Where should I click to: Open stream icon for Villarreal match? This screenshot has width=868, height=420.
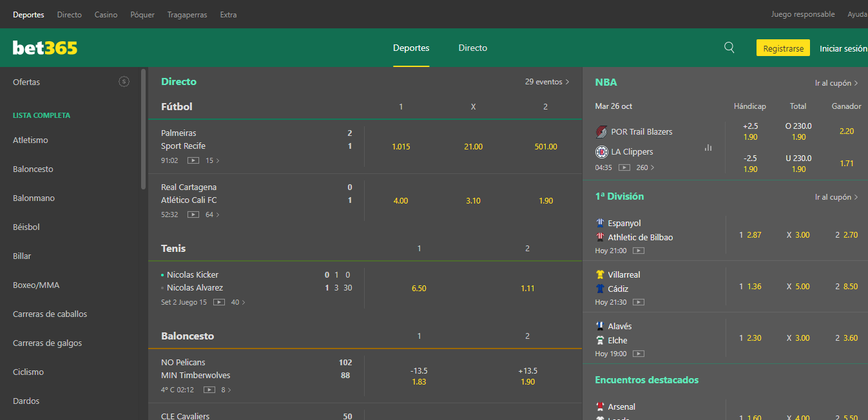click(x=639, y=302)
